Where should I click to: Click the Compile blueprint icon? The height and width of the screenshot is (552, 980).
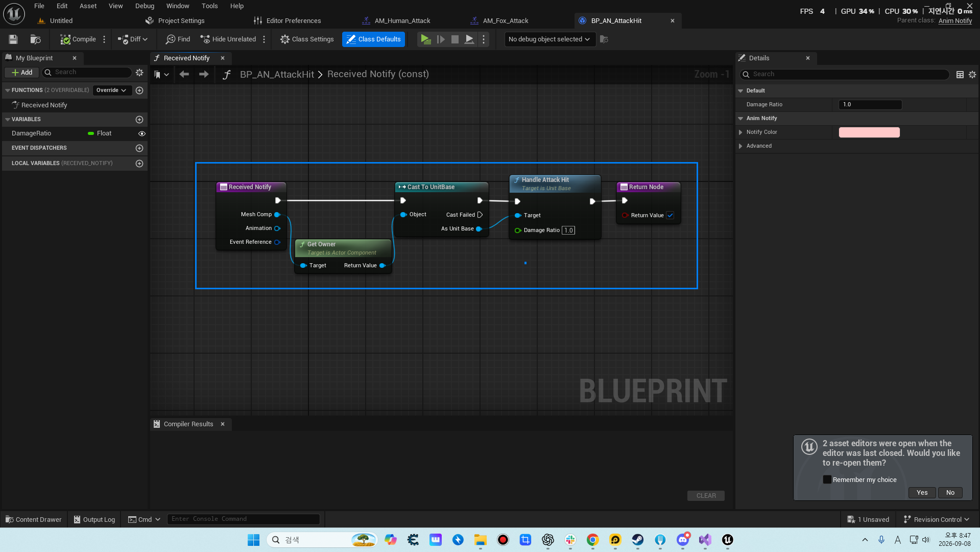tap(65, 39)
